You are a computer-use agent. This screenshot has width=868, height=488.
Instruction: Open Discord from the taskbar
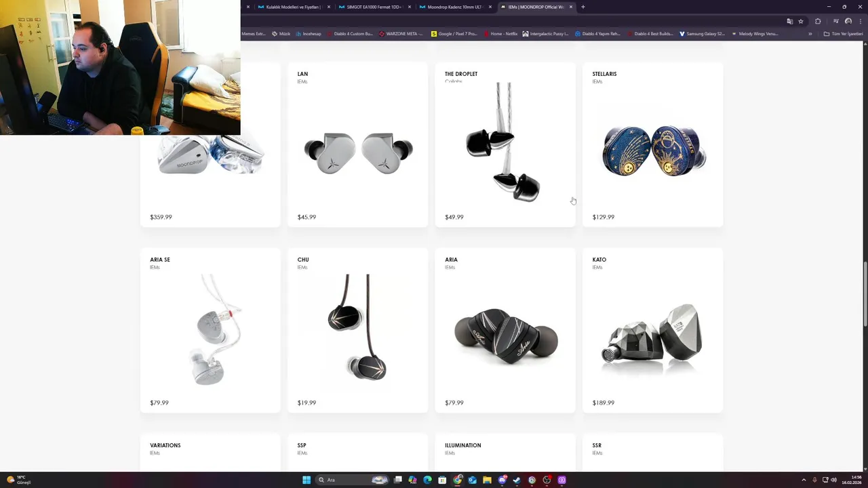pos(502,480)
